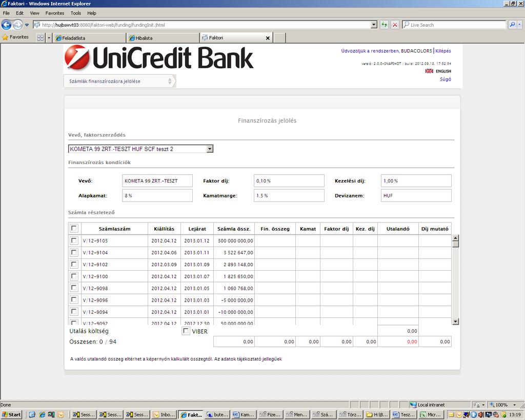Click the Internet Explorer quick launch icon

pyautogui.click(x=42, y=415)
